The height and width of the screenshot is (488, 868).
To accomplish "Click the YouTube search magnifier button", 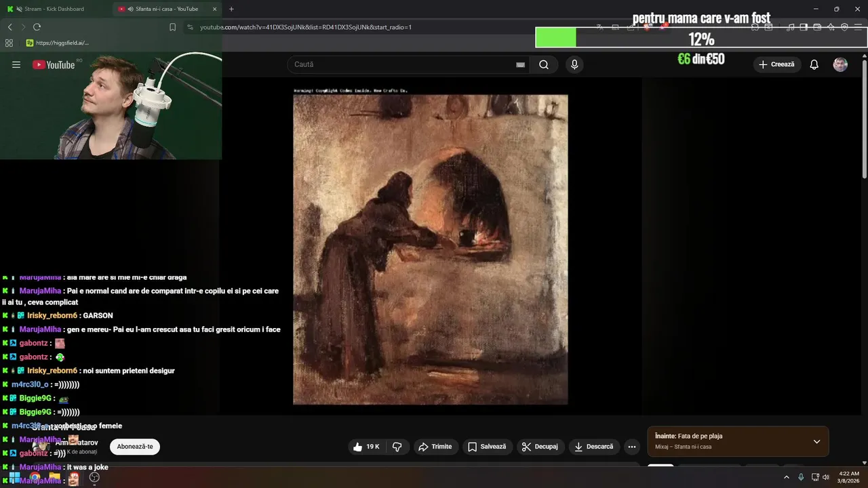I will [544, 64].
